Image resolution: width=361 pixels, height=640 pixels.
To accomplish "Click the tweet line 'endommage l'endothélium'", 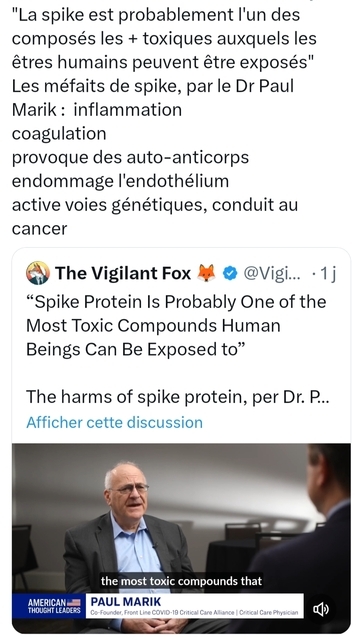I will [x=120, y=181].
